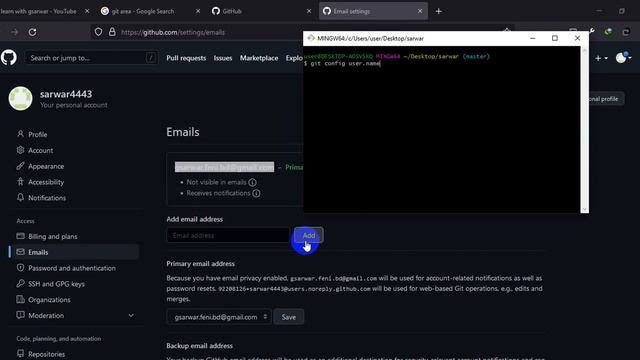640x360 pixels.
Task: Click the forward navigation arrow
Action: [15, 32]
